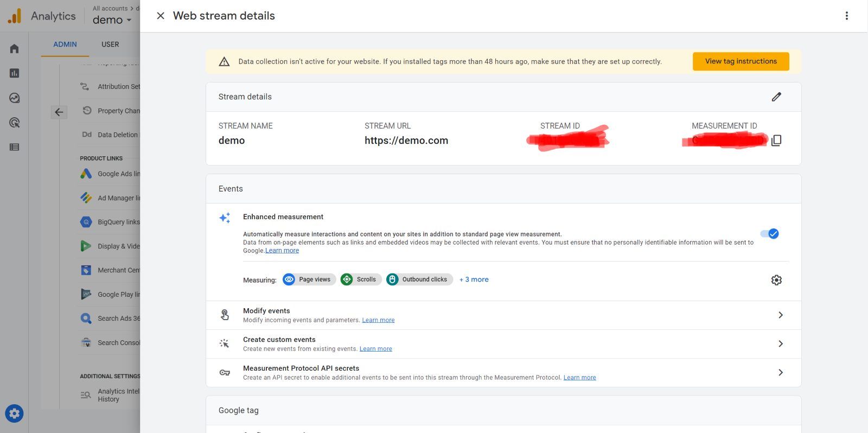Screen dimensions: 868x433
Task: Open BigQuery links item
Action: (x=109, y=222)
